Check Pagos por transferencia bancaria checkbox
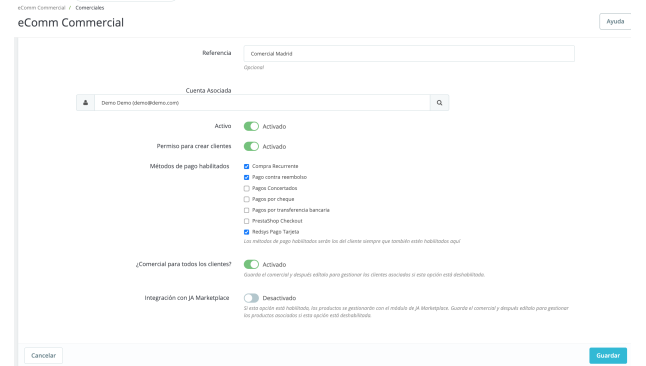This screenshot has width=646, height=366. pyautogui.click(x=246, y=210)
